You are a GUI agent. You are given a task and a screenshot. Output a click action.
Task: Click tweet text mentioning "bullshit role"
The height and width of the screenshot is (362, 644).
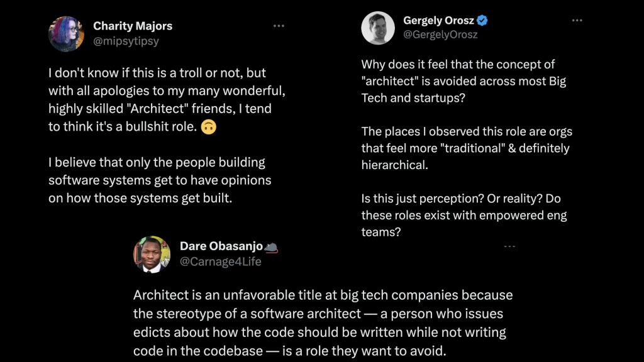coord(167,100)
